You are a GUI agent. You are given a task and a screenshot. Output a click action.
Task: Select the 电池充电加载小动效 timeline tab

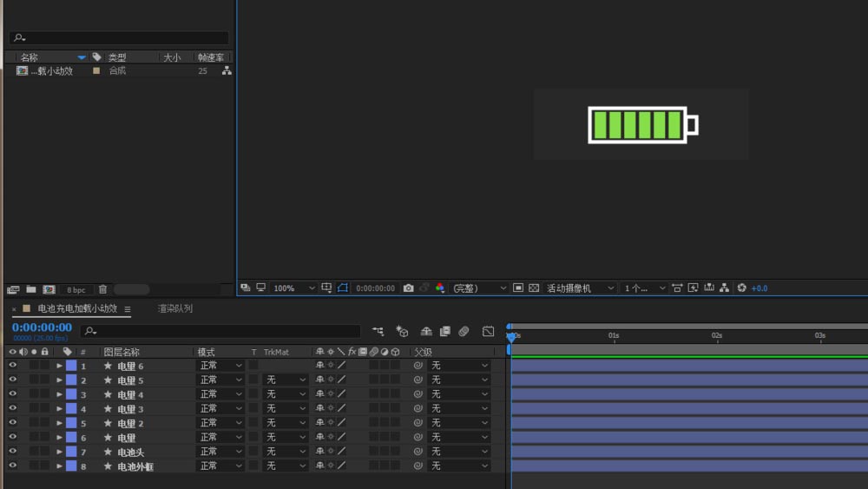[x=77, y=308]
